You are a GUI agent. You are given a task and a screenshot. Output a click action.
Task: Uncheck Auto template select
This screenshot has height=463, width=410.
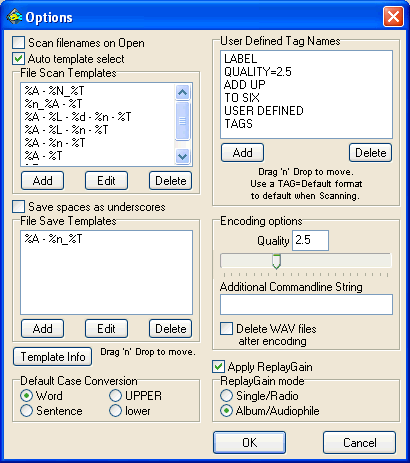click(18, 59)
